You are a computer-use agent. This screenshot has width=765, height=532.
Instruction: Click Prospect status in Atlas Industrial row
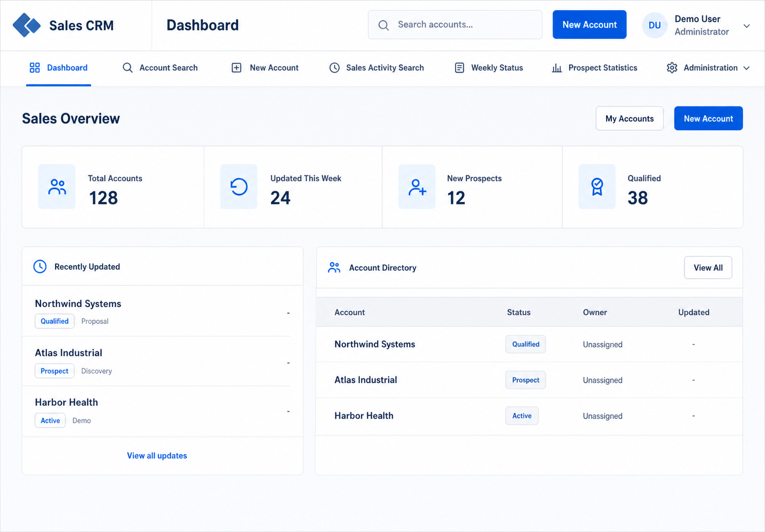pyautogui.click(x=525, y=380)
